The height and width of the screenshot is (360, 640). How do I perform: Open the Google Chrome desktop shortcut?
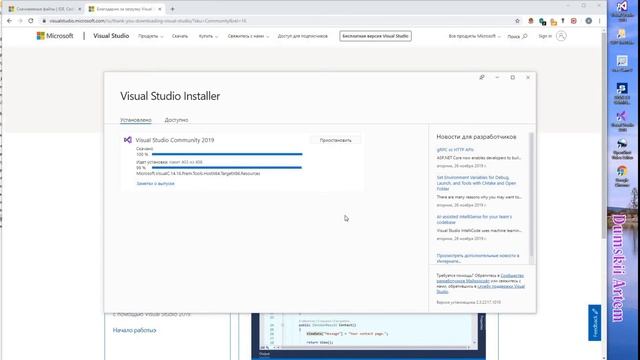pyautogui.click(x=622, y=176)
